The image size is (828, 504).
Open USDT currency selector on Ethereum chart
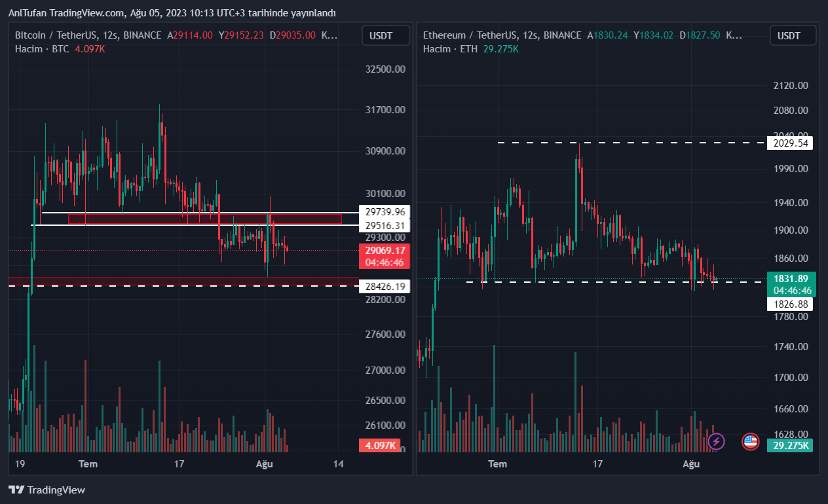click(793, 35)
